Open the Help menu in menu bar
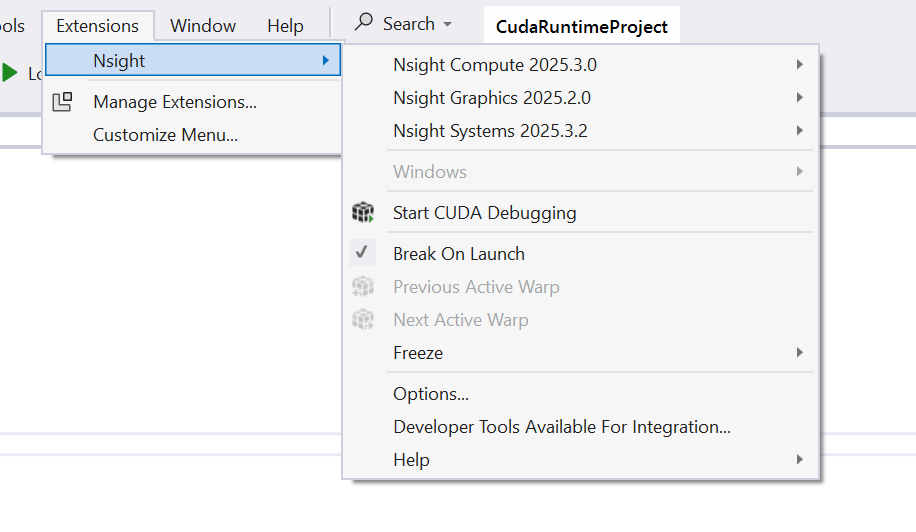Screen dimensions: 916x532 pyautogui.click(x=285, y=26)
